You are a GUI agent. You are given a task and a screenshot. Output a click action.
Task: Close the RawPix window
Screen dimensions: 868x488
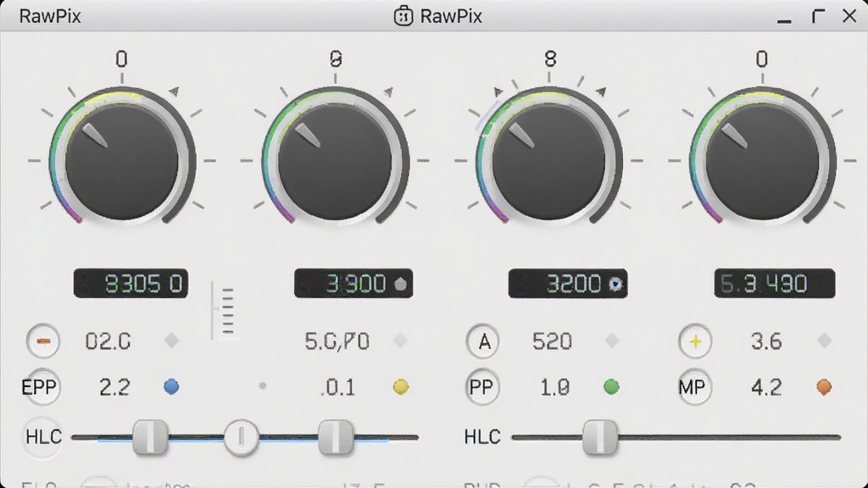(849, 16)
